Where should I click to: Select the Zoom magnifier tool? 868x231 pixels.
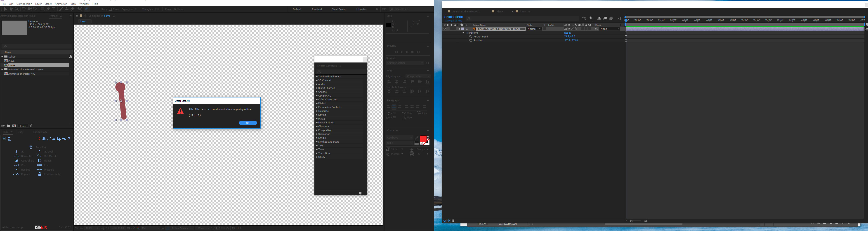tap(17, 9)
